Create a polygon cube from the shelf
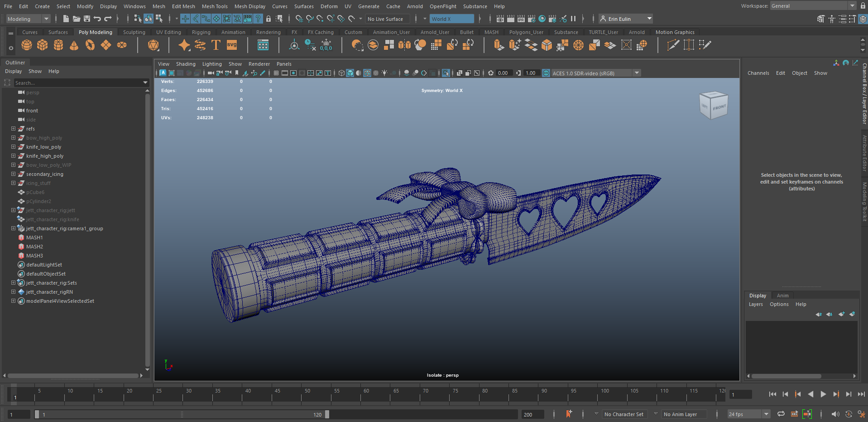868x422 pixels. (x=43, y=45)
